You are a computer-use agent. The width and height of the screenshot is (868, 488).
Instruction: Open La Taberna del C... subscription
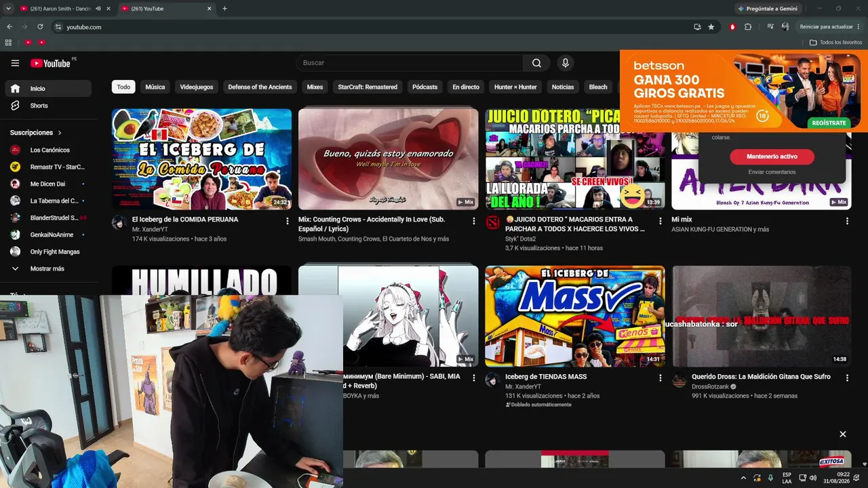point(48,201)
